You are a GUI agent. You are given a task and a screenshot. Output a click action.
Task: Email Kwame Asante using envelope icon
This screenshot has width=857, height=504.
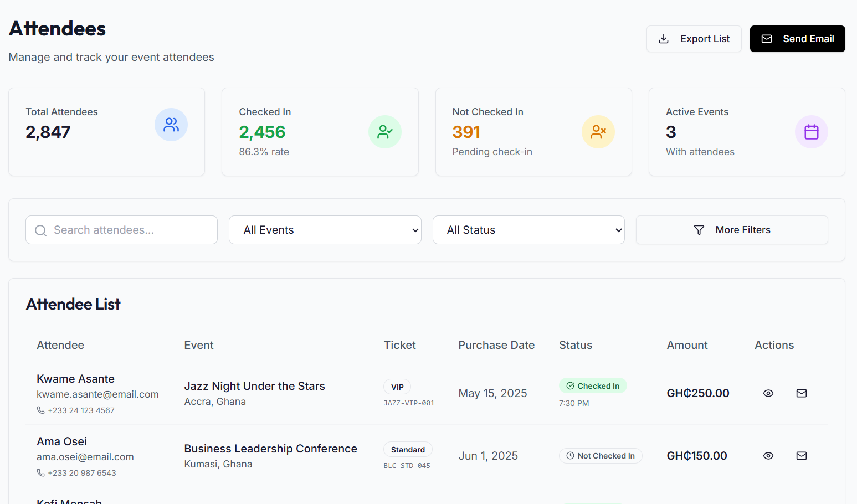click(802, 393)
